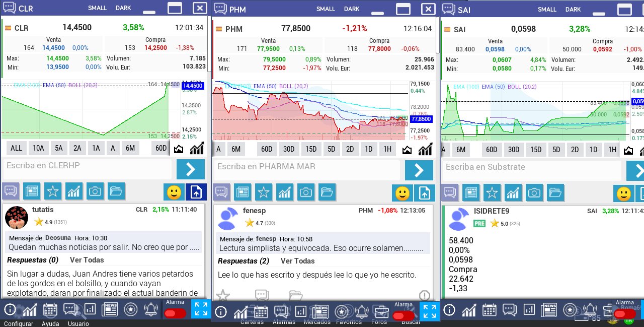The height and width of the screenshot is (327, 644).
Task: Select 5A range on CLR chart
Action: point(59,148)
